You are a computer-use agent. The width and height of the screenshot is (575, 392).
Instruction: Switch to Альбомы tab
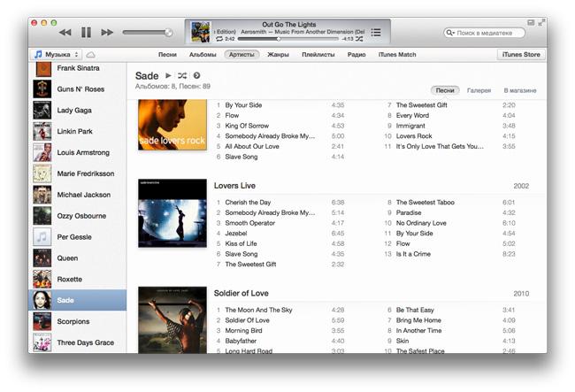pos(203,55)
